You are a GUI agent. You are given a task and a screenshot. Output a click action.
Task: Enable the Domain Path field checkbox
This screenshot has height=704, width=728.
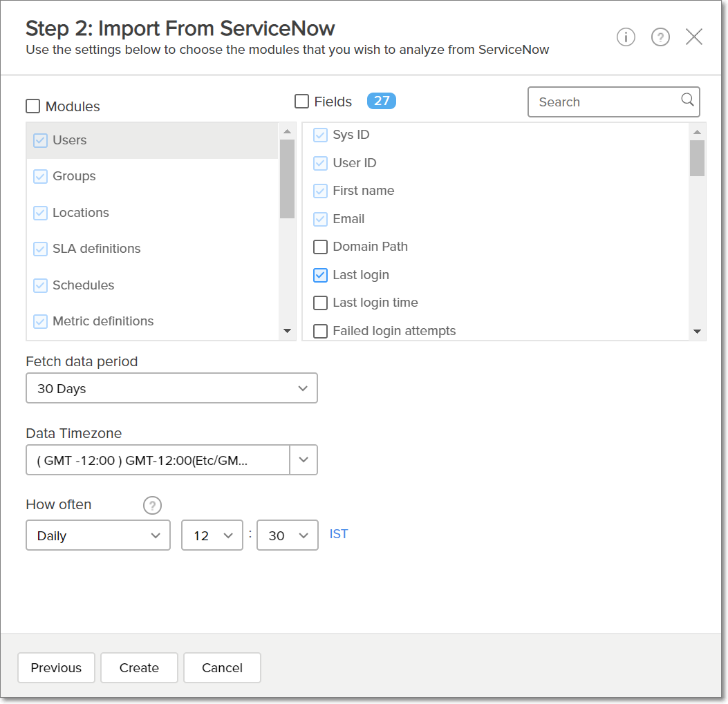point(320,247)
